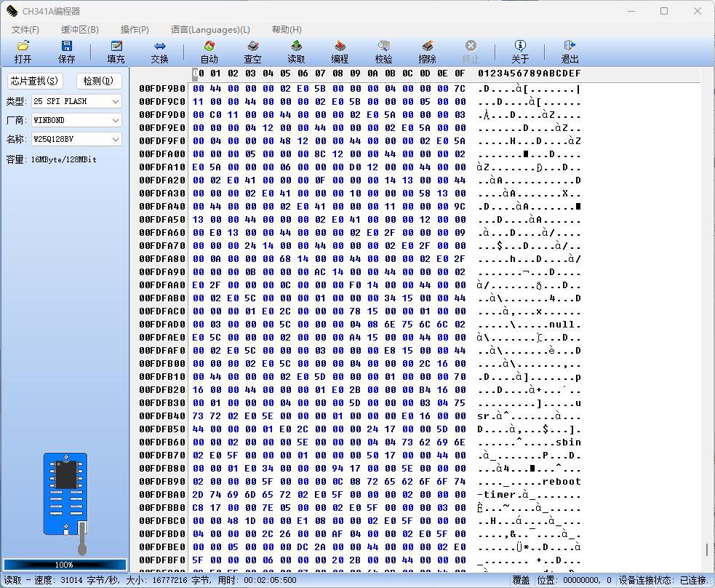Click the 覆盖 overwrite mode indicator
The image size is (715, 588).
coord(521,580)
